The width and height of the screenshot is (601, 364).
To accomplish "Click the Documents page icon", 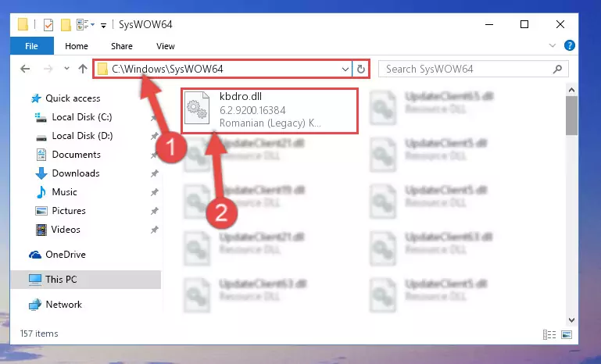I will 41,155.
